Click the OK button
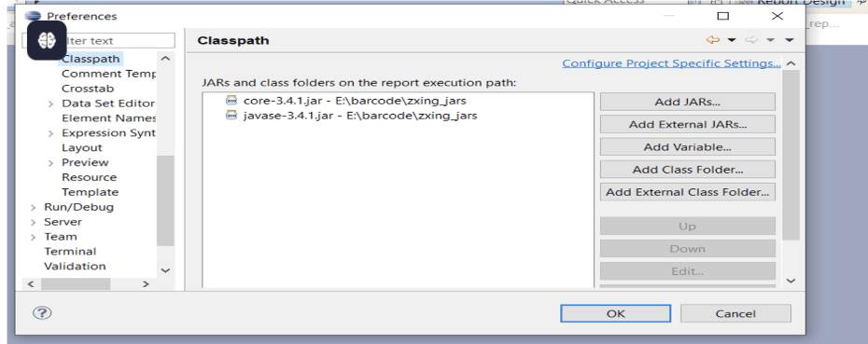 [x=616, y=313]
